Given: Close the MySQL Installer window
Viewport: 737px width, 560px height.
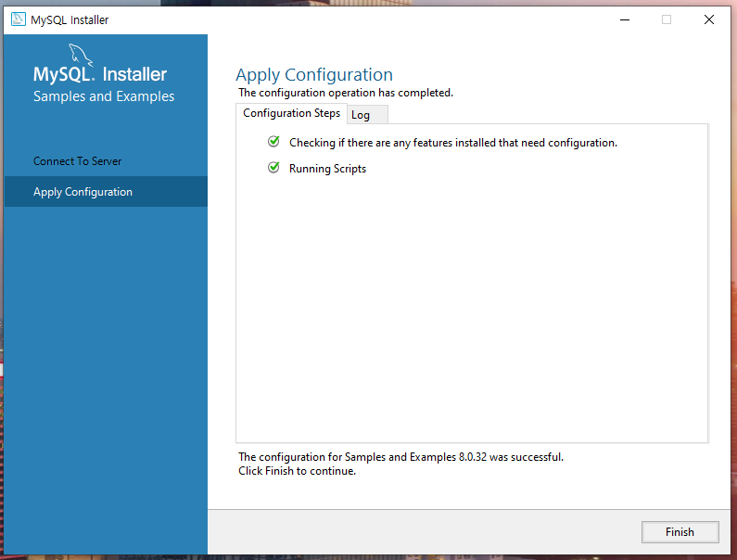Looking at the screenshot, I should (x=709, y=19).
